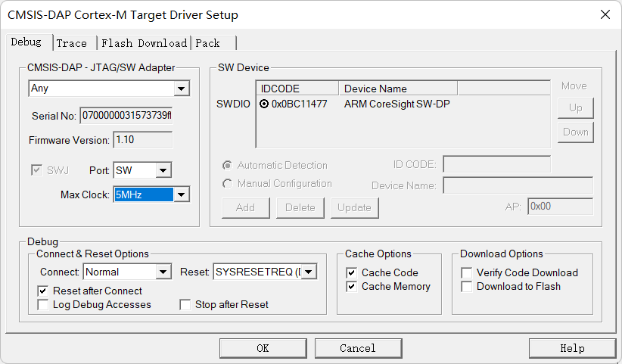
Task: Click the Delete device button
Action: 300,208
